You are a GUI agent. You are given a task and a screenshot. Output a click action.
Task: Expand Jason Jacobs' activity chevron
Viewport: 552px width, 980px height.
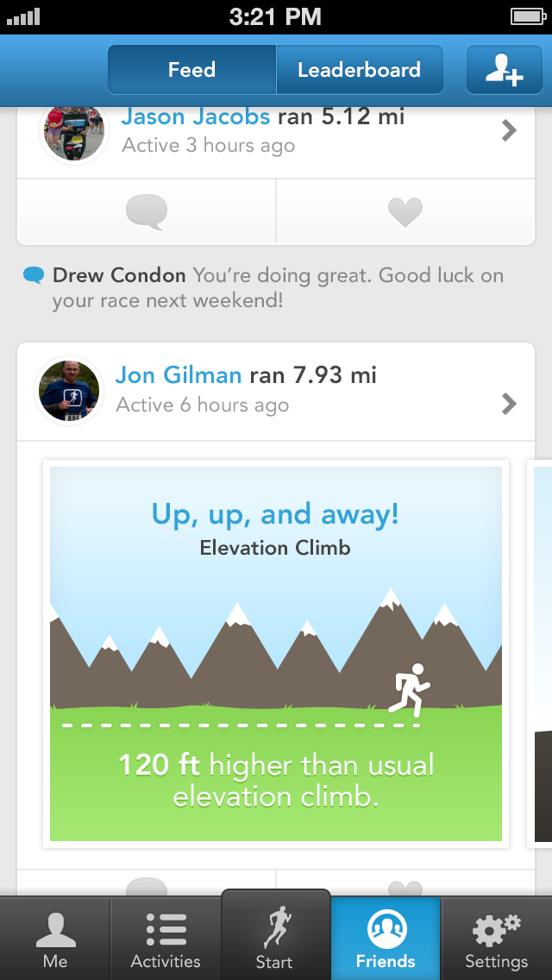[x=510, y=131]
